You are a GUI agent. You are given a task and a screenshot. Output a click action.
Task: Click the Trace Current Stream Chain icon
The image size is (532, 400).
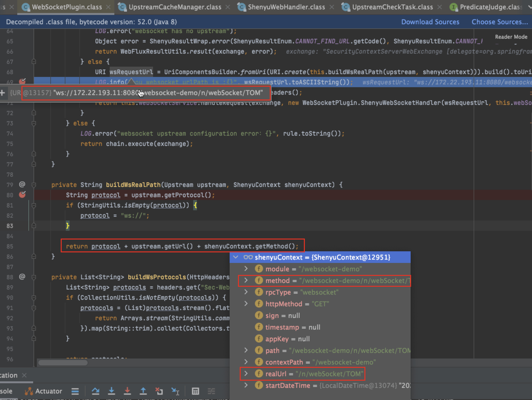pos(211,391)
